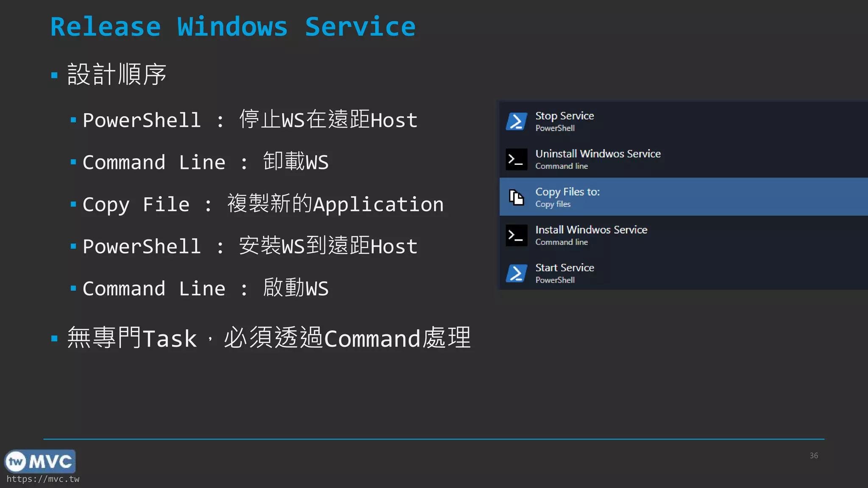Open the https://mvc.tw link
Viewport: 868px width, 488px height.
pos(43,479)
